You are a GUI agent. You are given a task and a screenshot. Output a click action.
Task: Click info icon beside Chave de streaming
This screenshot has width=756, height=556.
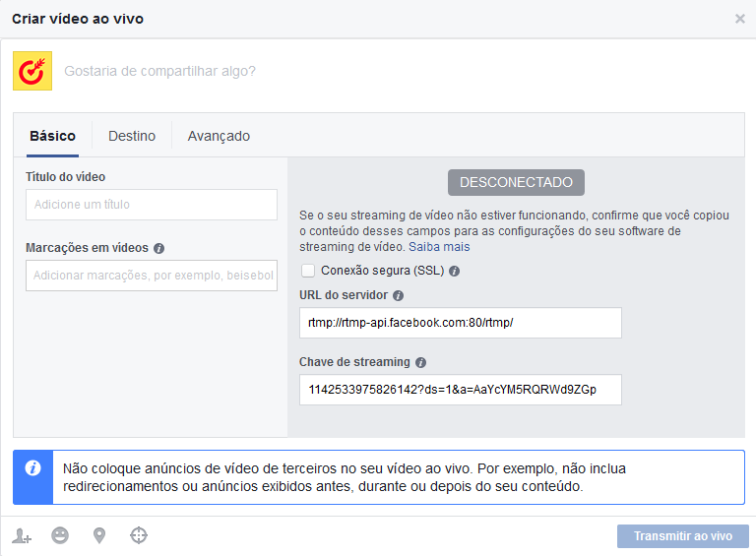pos(420,362)
